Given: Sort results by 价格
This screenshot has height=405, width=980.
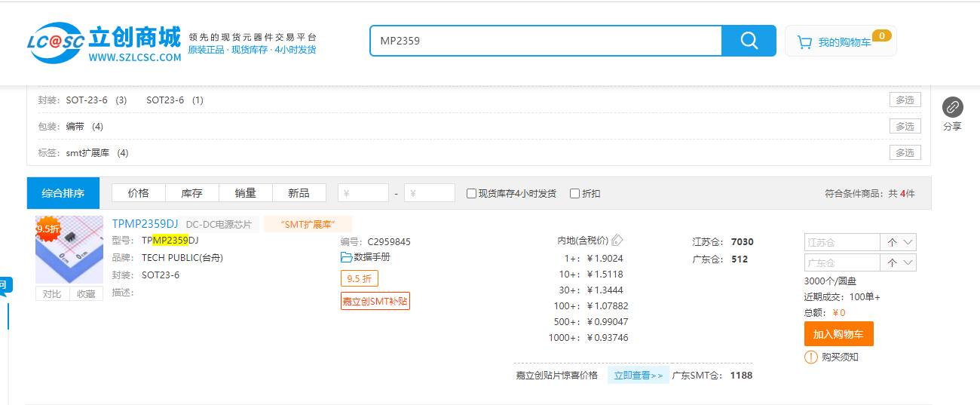Looking at the screenshot, I should point(139,193).
